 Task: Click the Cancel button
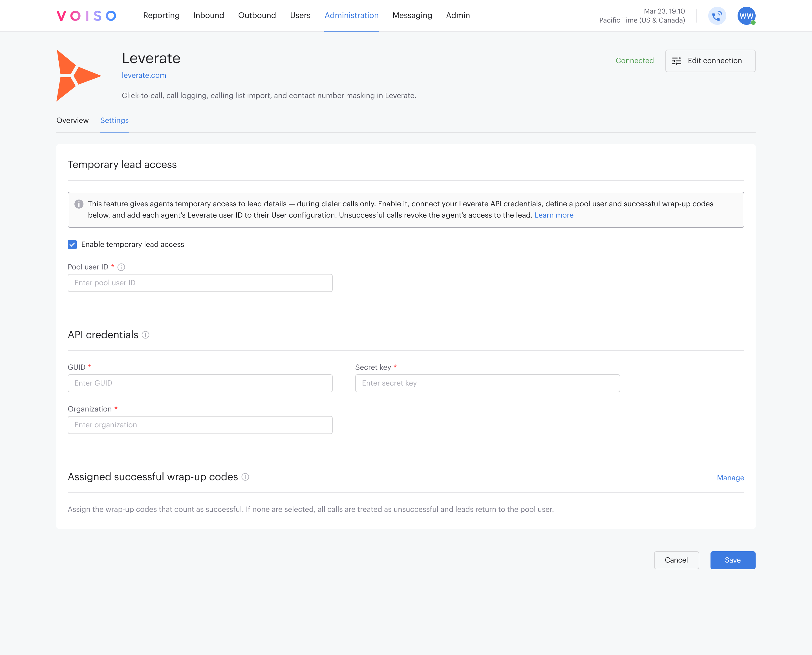click(676, 560)
